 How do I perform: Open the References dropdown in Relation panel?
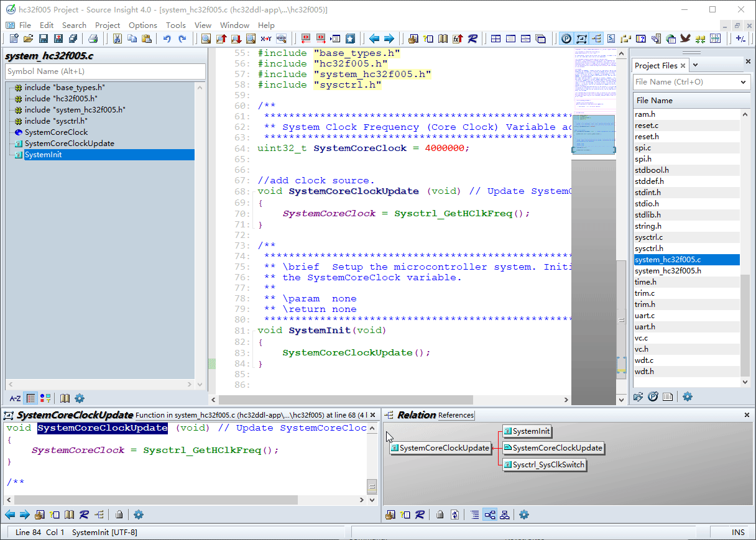(x=456, y=415)
